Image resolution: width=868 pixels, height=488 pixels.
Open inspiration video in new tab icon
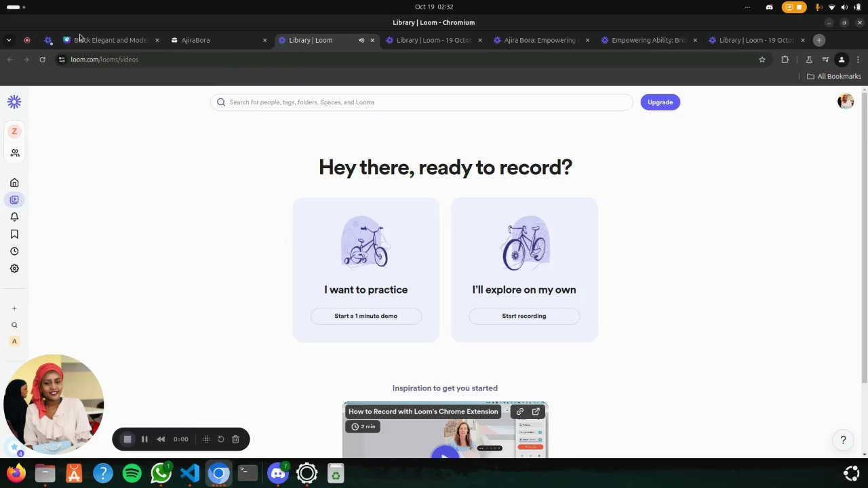(x=536, y=411)
